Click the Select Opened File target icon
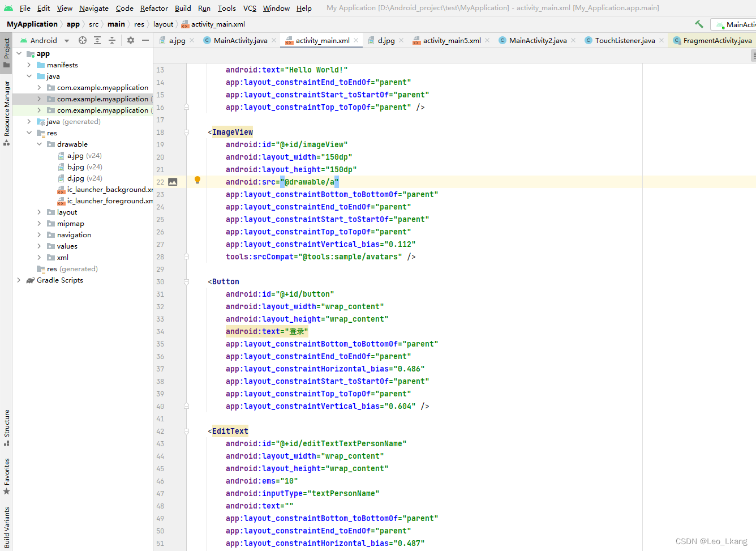756x551 pixels. (83, 40)
